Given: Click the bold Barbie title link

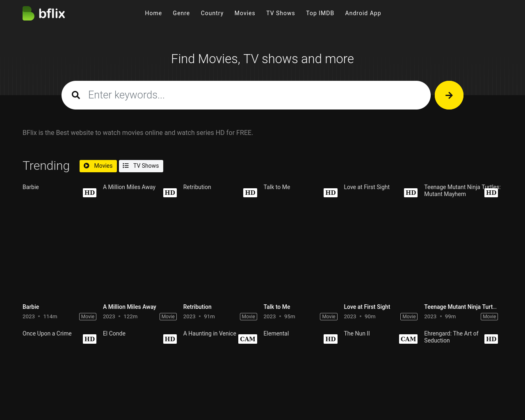Looking at the screenshot, I should (31, 307).
